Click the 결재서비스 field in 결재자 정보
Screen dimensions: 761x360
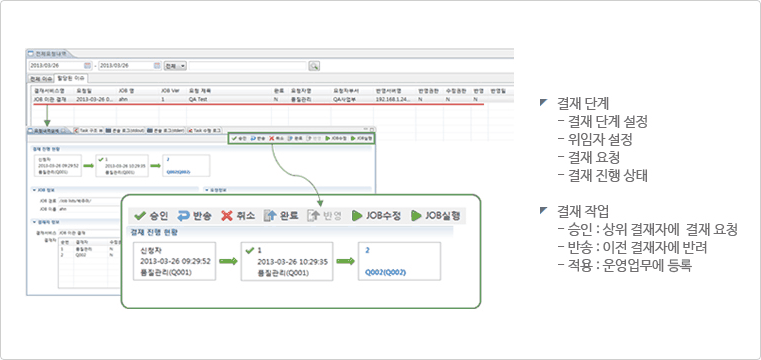(88, 232)
